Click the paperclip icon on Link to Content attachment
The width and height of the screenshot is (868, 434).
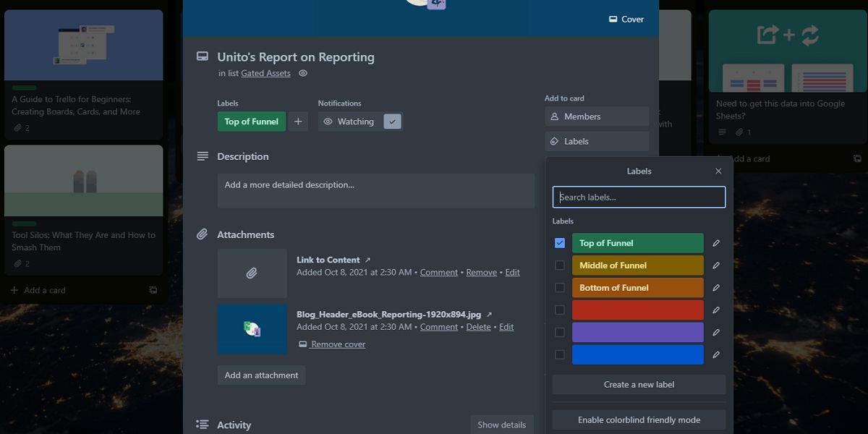(252, 272)
